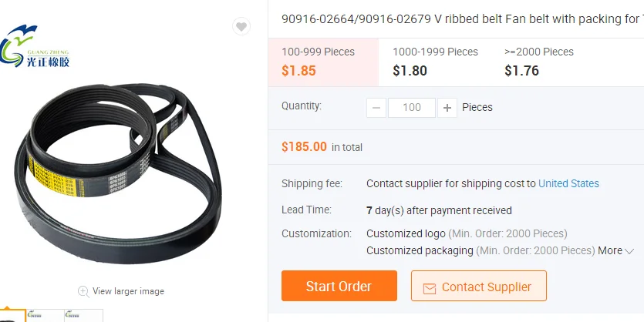Select the third product thumbnail
The image size is (644, 322).
83,317
